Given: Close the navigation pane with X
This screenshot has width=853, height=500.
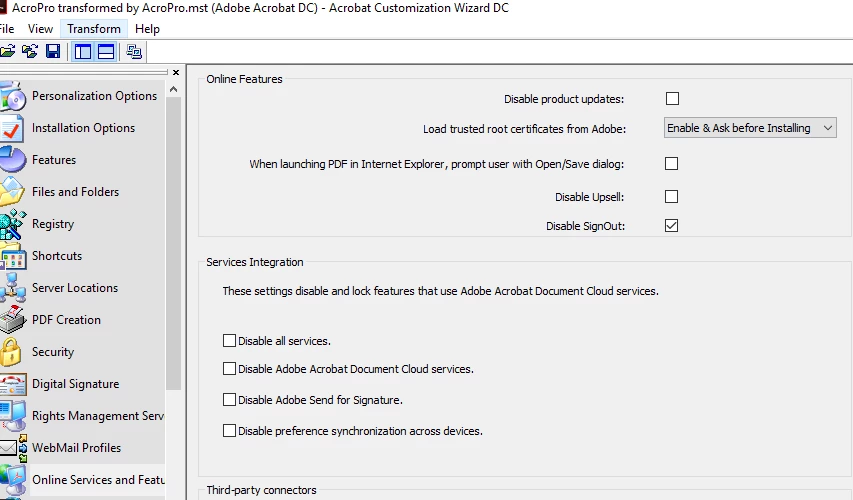Looking at the screenshot, I should pos(176,72).
